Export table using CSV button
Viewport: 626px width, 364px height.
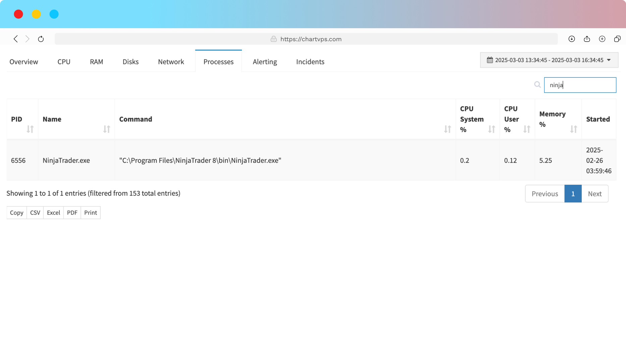coord(35,213)
